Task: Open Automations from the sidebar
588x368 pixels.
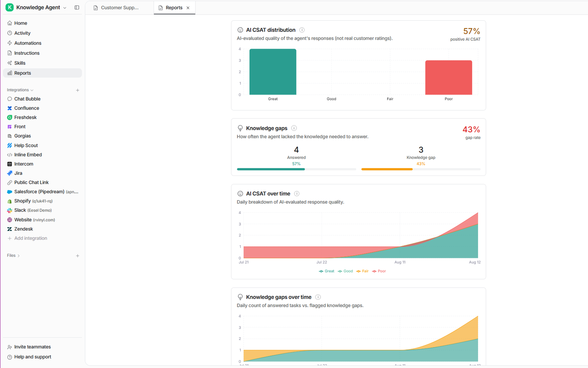Action: pos(42,43)
